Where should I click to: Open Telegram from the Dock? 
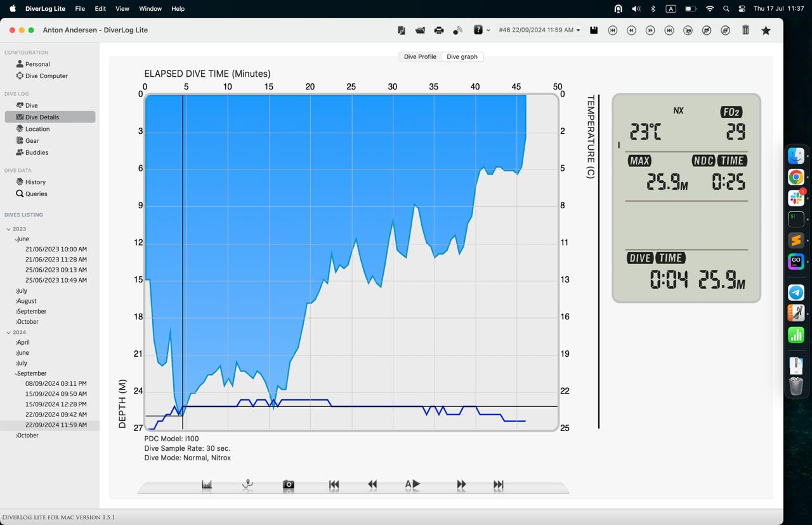click(796, 292)
